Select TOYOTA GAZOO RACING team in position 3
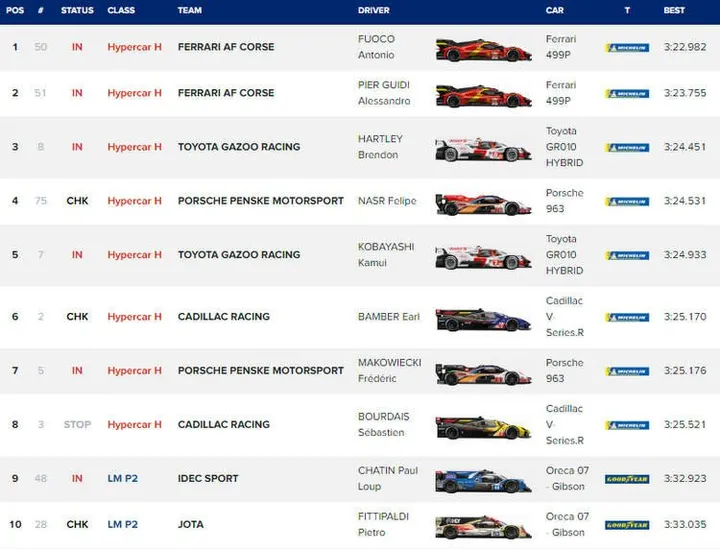This screenshot has height=549, width=720. coord(239,147)
